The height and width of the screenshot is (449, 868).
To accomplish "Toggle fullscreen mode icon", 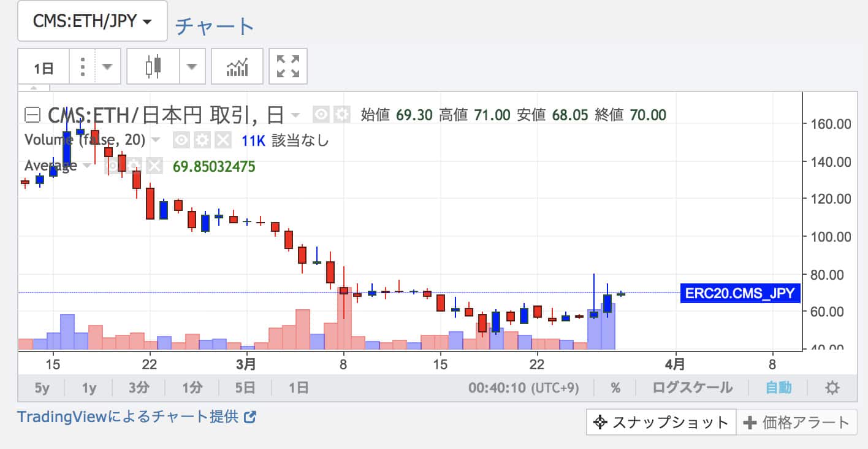I will (x=288, y=67).
